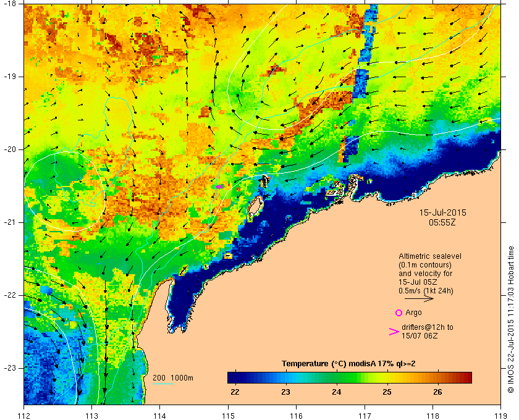519x420 pixels.
Task: Click the dark red end of color bar
Action: [468, 377]
